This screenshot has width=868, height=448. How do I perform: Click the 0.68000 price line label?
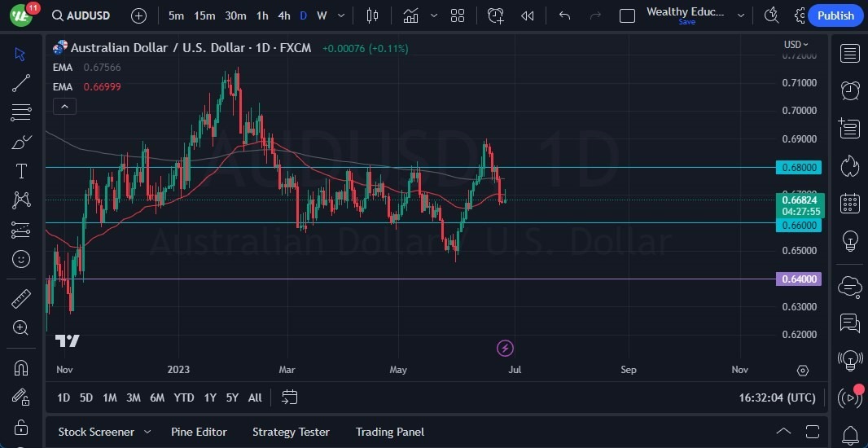click(798, 167)
